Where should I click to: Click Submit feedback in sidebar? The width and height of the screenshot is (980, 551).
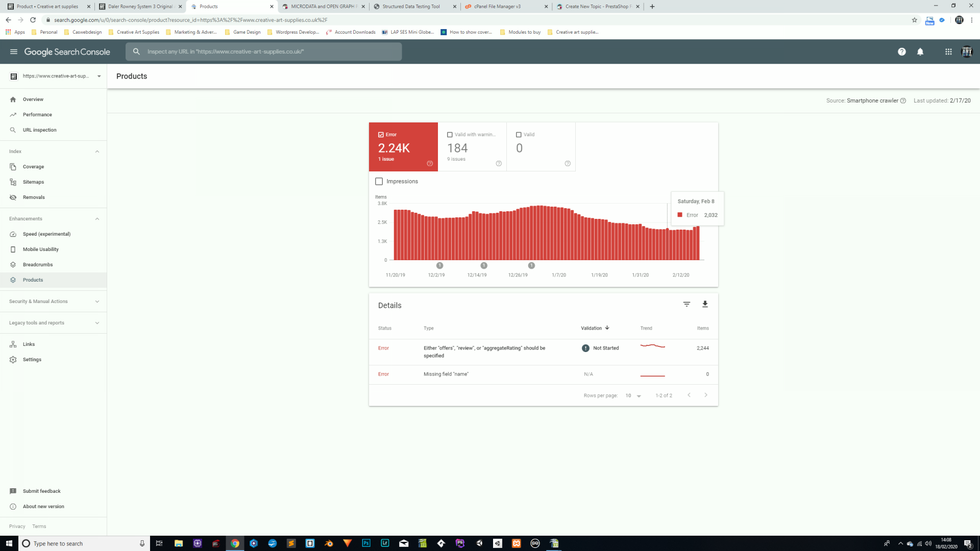(41, 491)
